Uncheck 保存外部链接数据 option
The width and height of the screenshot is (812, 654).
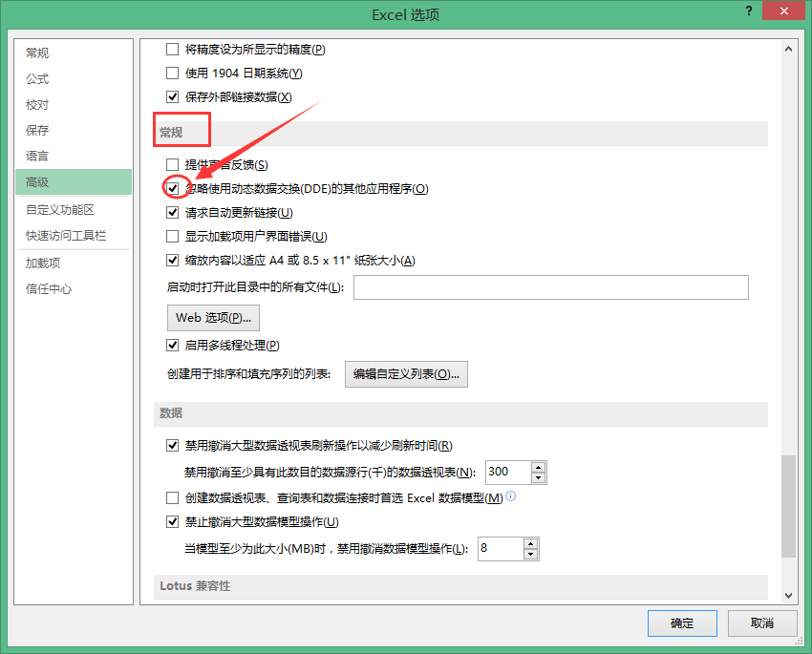coord(173,96)
